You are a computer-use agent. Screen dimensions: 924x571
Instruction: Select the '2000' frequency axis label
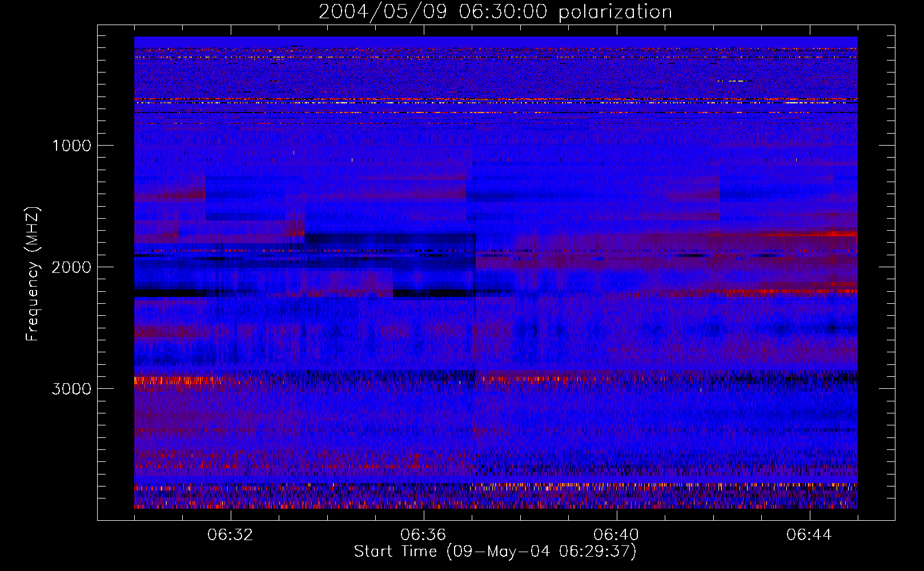[x=72, y=267]
